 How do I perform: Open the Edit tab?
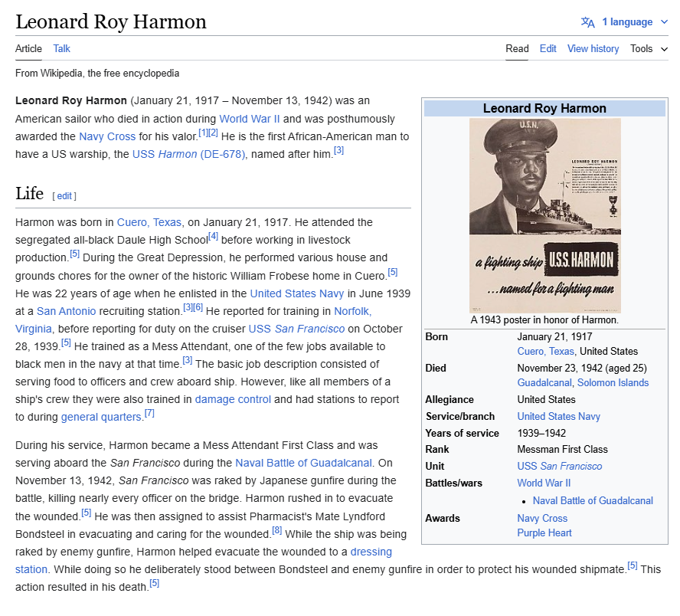click(x=548, y=48)
